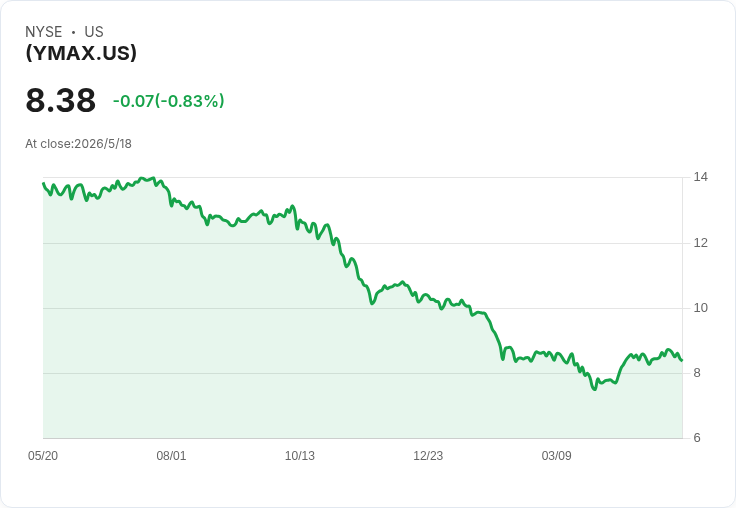Click the At close:2026/5/18 timestamp
The width and height of the screenshot is (736, 508).
click(x=78, y=144)
